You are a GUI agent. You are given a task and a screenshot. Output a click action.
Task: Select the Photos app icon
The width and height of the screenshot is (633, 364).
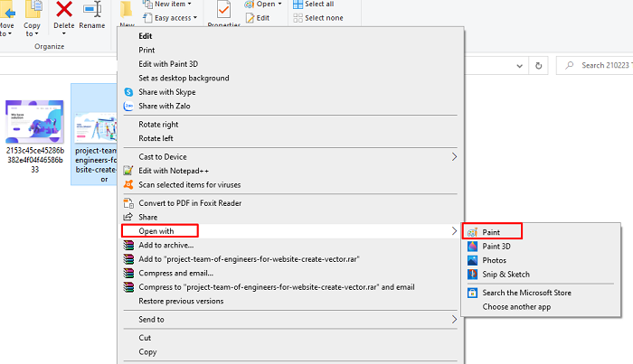point(472,260)
